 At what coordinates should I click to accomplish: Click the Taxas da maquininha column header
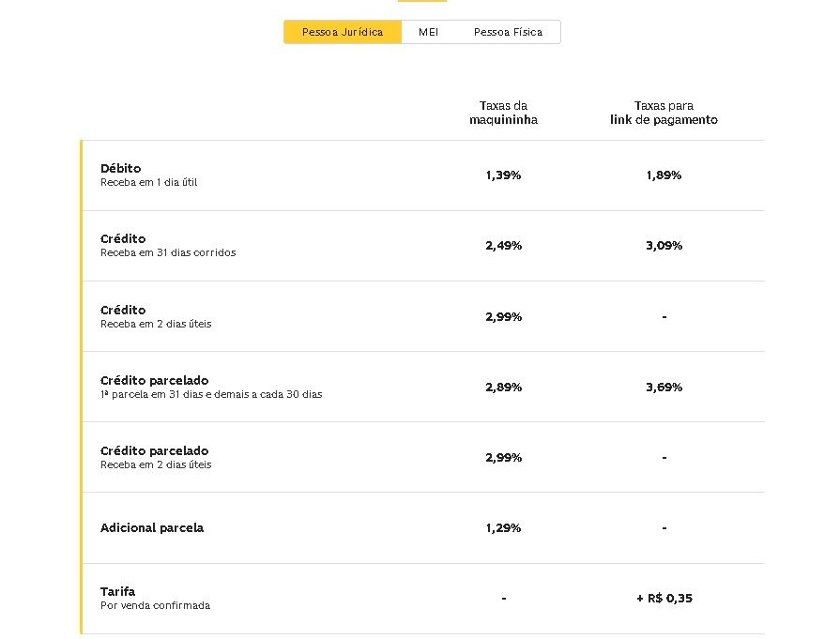[503, 113]
